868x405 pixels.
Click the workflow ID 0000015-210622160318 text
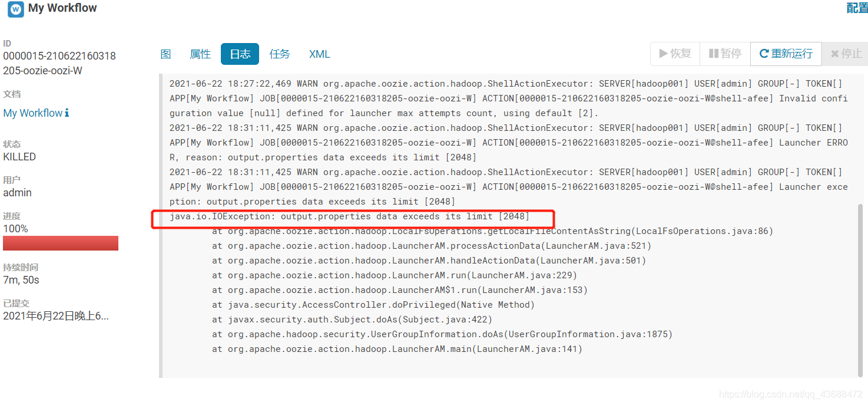click(59, 56)
